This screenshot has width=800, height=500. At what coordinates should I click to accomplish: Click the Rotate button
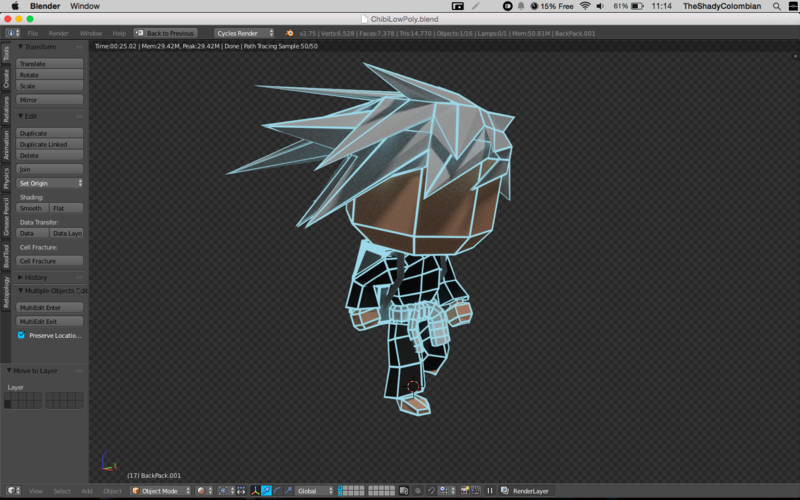point(49,75)
